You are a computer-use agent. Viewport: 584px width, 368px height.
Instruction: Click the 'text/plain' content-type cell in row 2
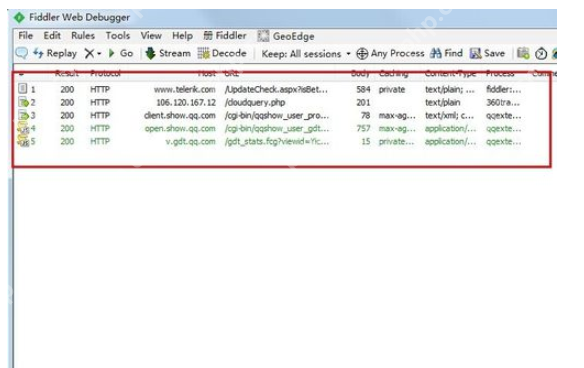pyautogui.click(x=442, y=102)
